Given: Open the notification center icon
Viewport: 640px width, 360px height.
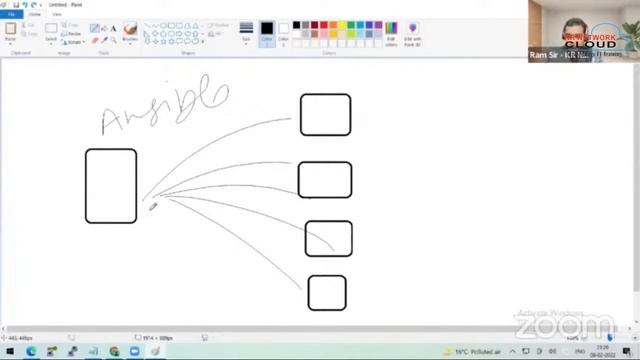Looking at the screenshot, I should click(627, 351).
